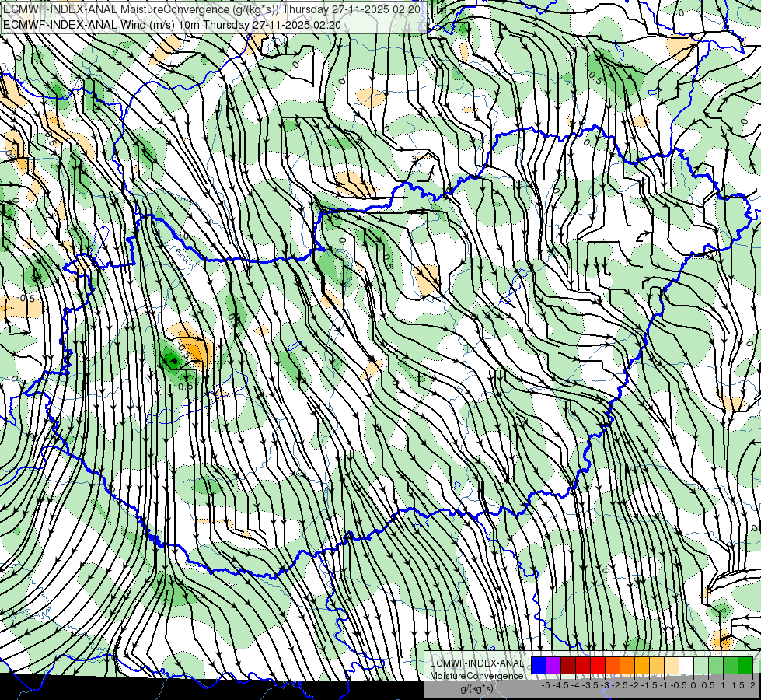
Task: Click the blue legend color swatch
Action: tap(539, 666)
